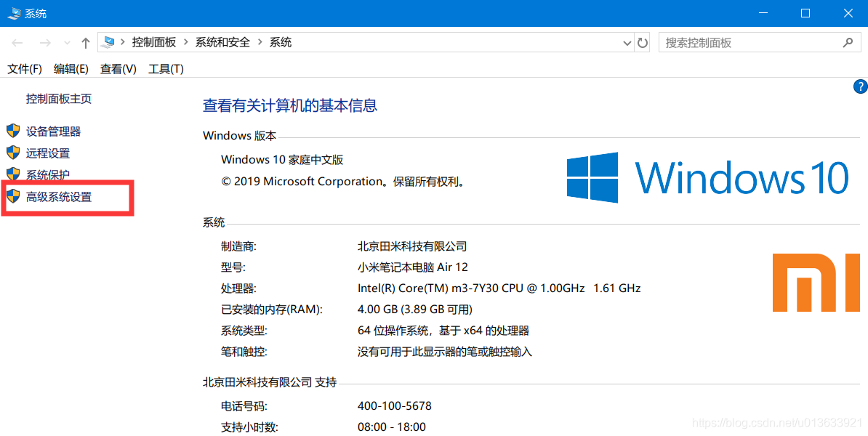Click shield icon beside 远程设置
This screenshot has width=868, height=436.
(13, 153)
